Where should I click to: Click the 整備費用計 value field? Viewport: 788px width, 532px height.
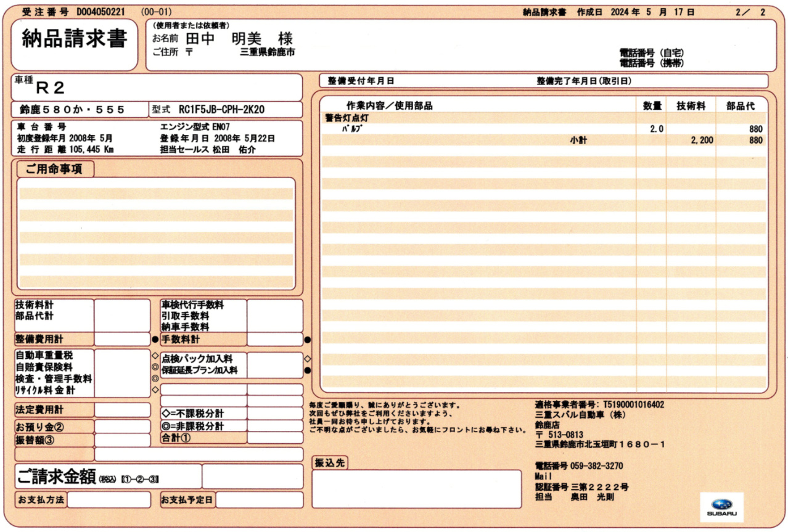(122, 339)
